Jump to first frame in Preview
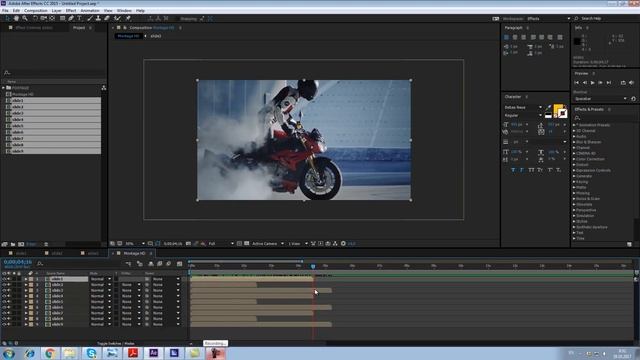This screenshot has width=640, height=360. pyautogui.click(x=576, y=82)
